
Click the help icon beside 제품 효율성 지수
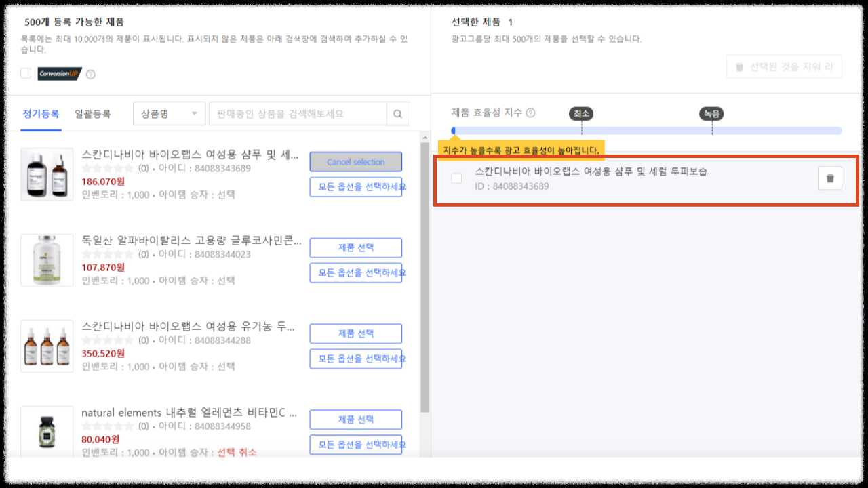click(530, 113)
